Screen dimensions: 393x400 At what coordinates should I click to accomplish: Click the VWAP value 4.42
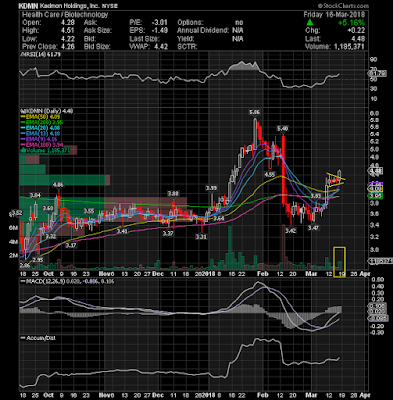click(161, 47)
